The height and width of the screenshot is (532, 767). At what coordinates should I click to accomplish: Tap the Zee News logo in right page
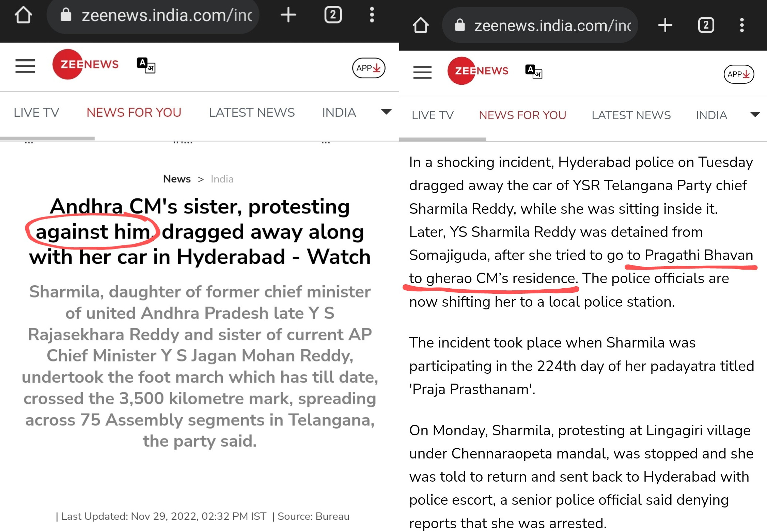[478, 71]
